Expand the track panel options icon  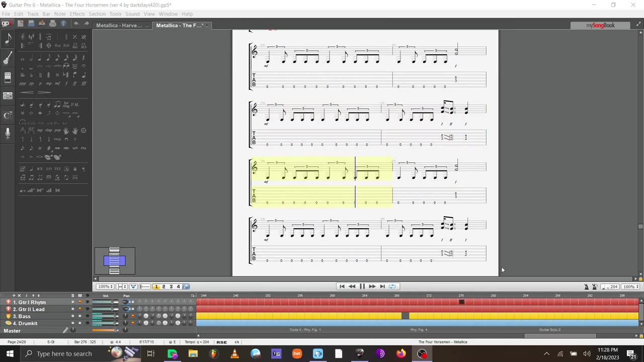coord(192,295)
